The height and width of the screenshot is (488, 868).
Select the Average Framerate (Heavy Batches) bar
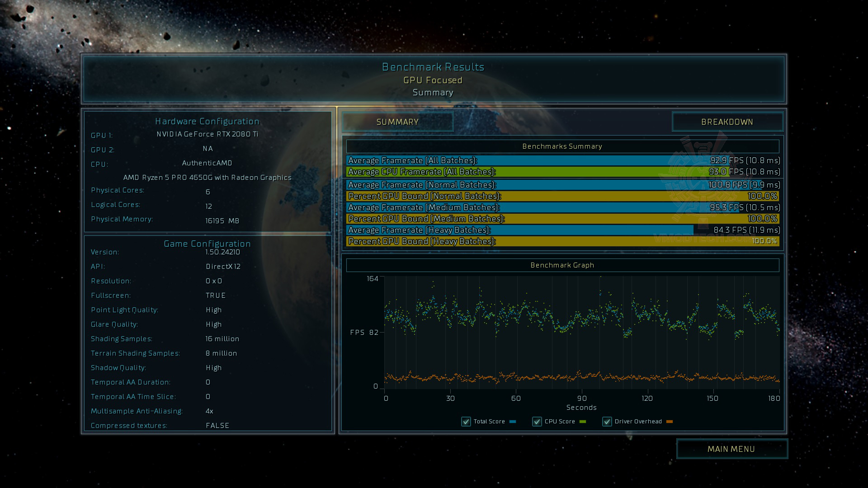pos(562,230)
